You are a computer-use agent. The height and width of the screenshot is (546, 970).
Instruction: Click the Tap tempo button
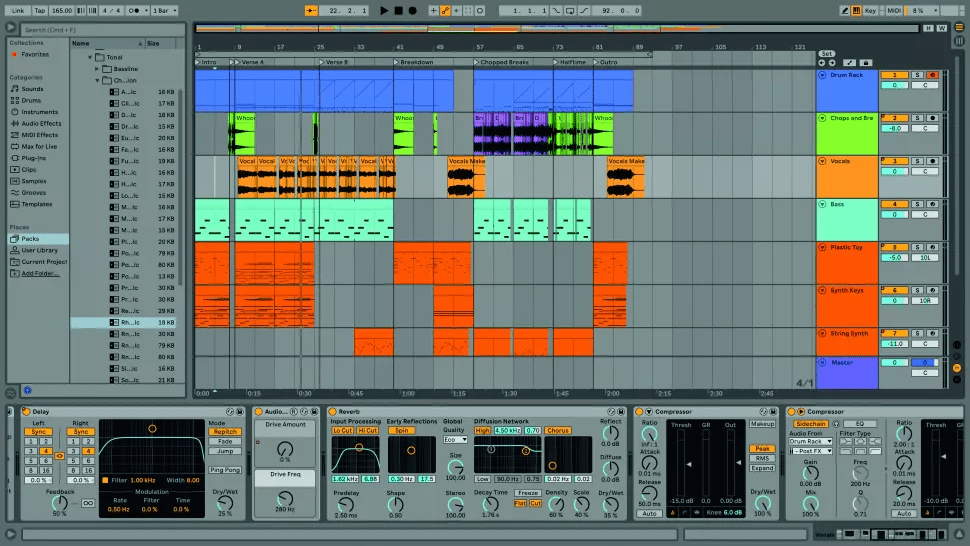point(39,10)
